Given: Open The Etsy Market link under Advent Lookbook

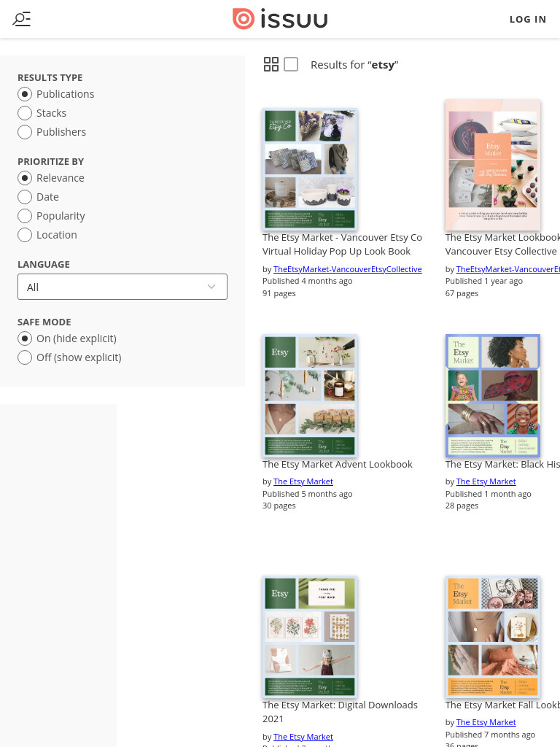Looking at the screenshot, I should (303, 481).
